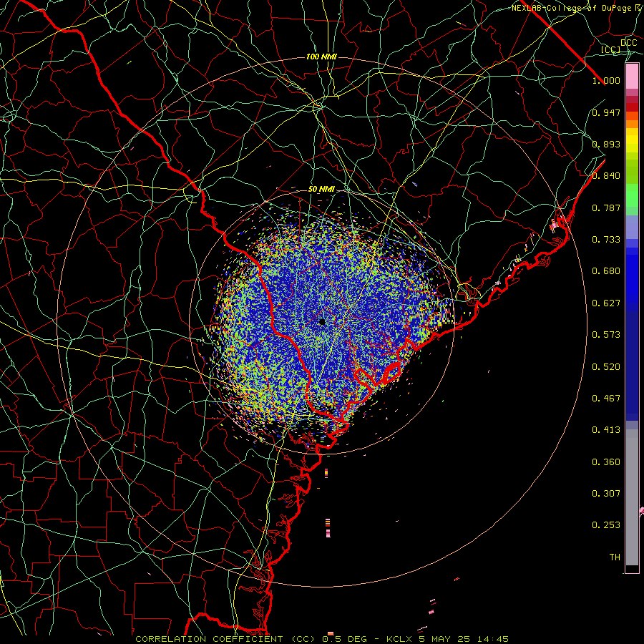Click the 50 NMI range ring label
This screenshot has height=644, width=644.
pyautogui.click(x=321, y=189)
